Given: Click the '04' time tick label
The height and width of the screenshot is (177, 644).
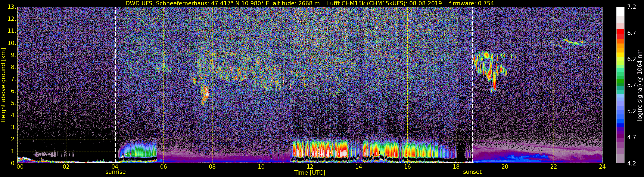Looking at the screenshot, I should pyautogui.click(x=115, y=167).
